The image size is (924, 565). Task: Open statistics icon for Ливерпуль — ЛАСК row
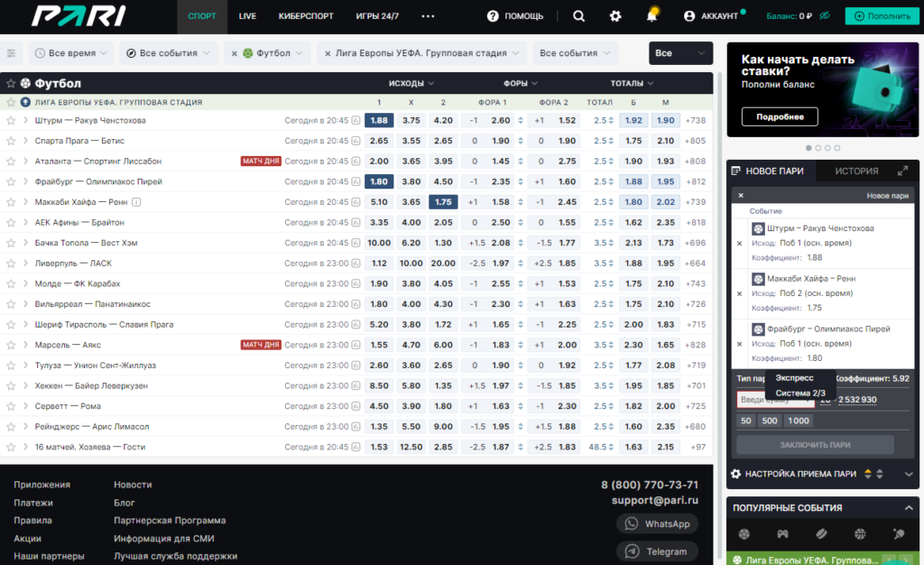point(356,264)
